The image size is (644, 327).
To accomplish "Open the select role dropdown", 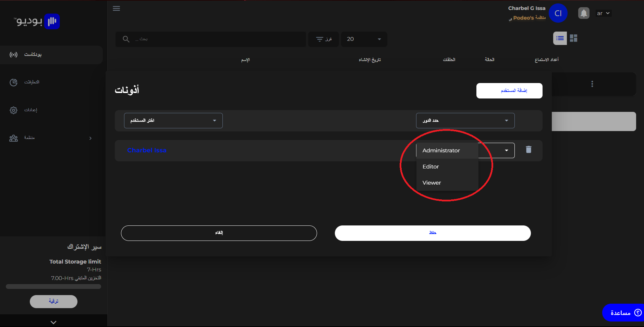I will click(x=465, y=120).
